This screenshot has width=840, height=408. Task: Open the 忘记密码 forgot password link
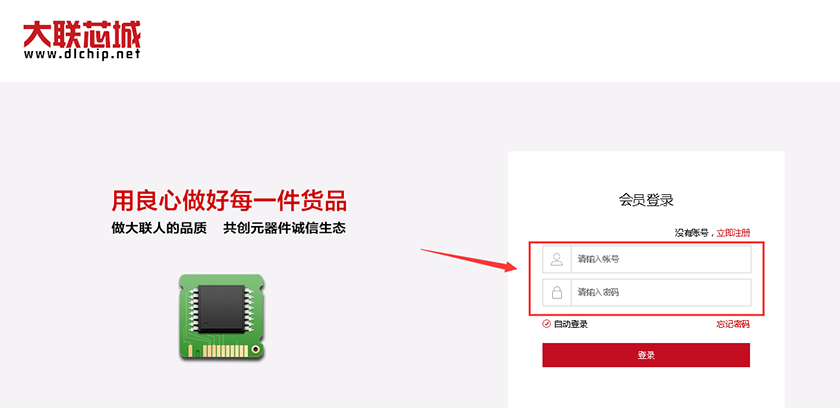733,324
